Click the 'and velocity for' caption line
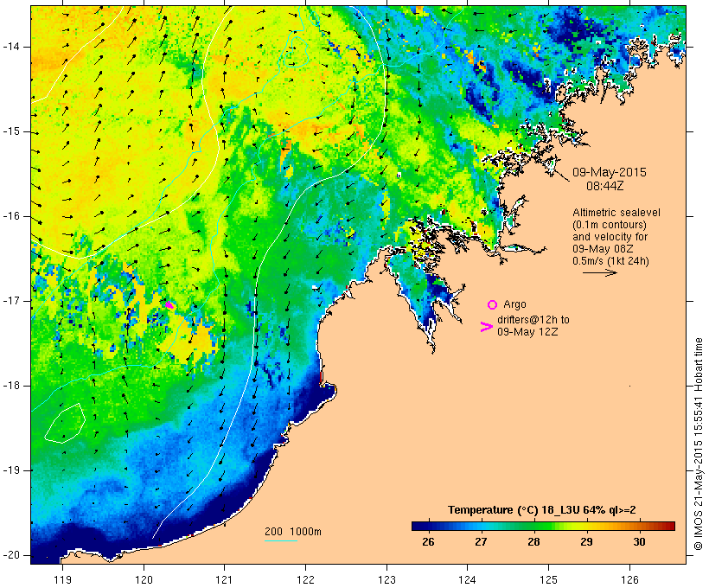This screenshot has height=588, width=709. (610, 237)
